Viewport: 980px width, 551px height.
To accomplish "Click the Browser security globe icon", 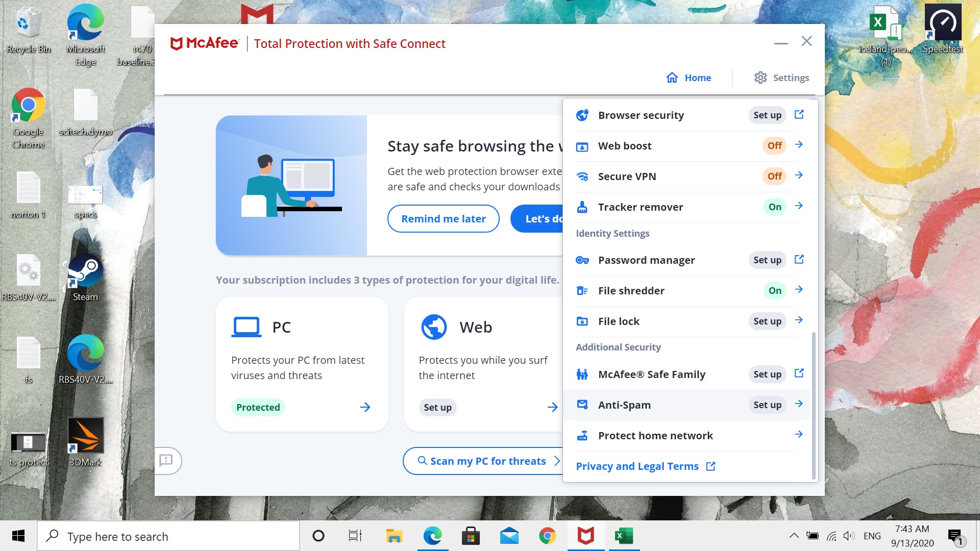I will 582,115.
